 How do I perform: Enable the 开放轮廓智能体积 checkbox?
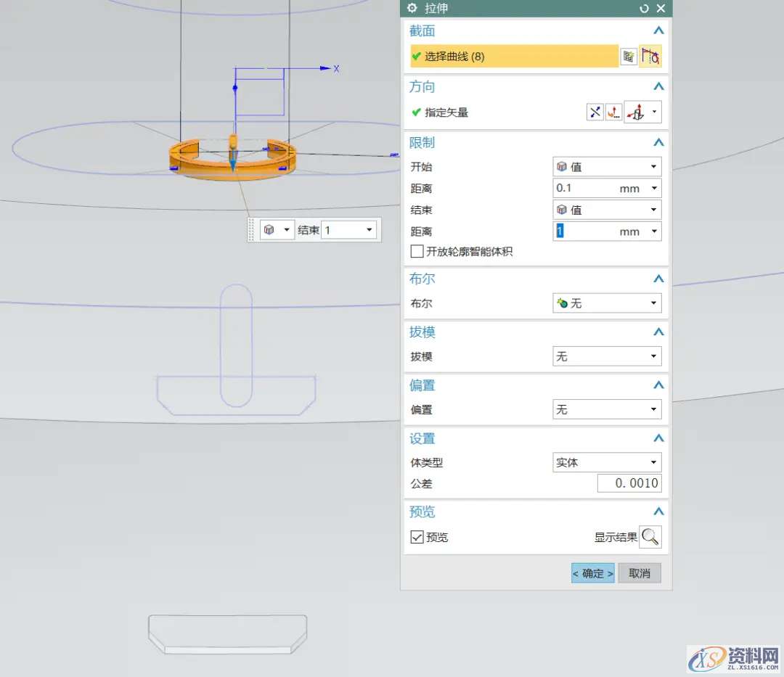click(417, 252)
